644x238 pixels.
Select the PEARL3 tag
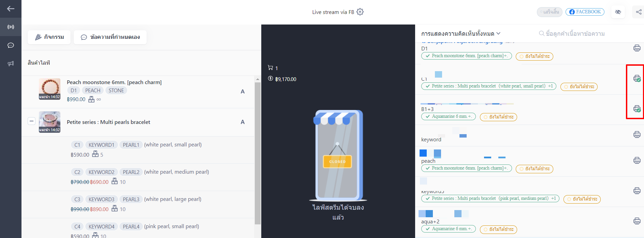pos(131,200)
